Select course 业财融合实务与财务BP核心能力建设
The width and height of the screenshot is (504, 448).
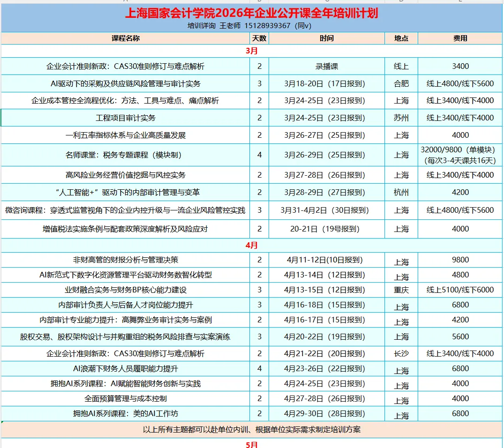click(125, 290)
